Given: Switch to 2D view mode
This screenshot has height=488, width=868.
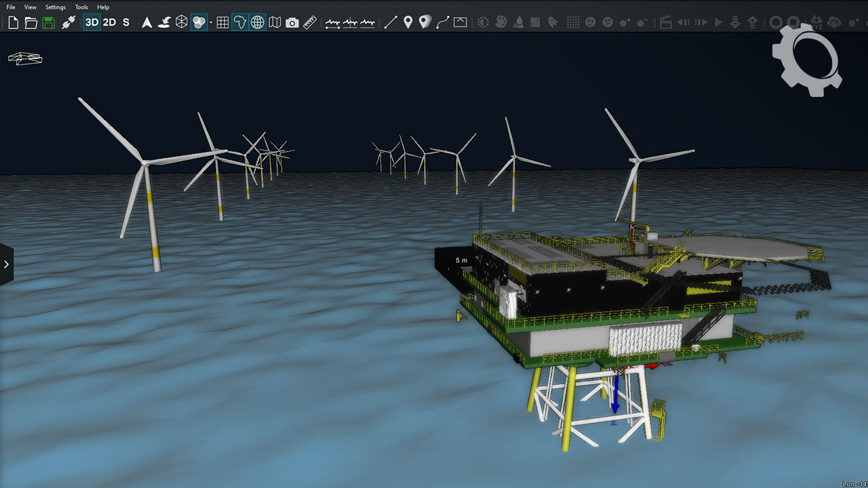Looking at the screenshot, I should click(109, 22).
